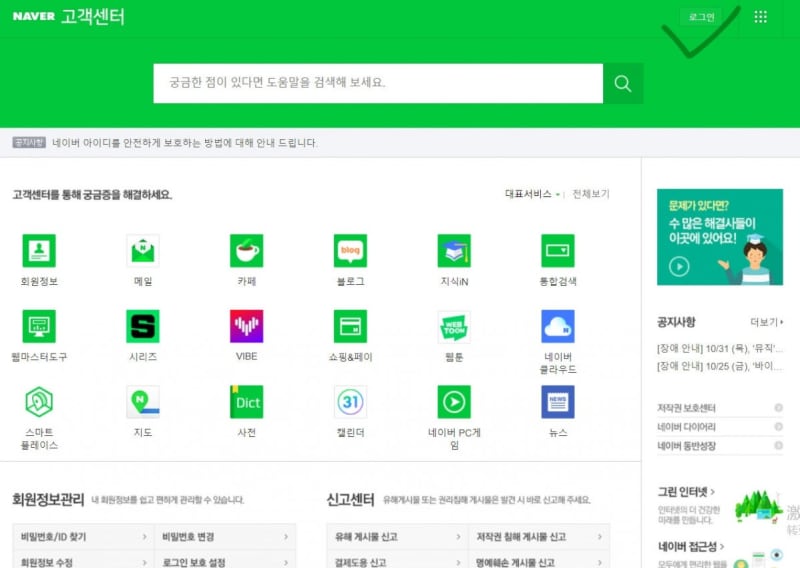Open the 카페 cafe service icon

click(246, 251)
